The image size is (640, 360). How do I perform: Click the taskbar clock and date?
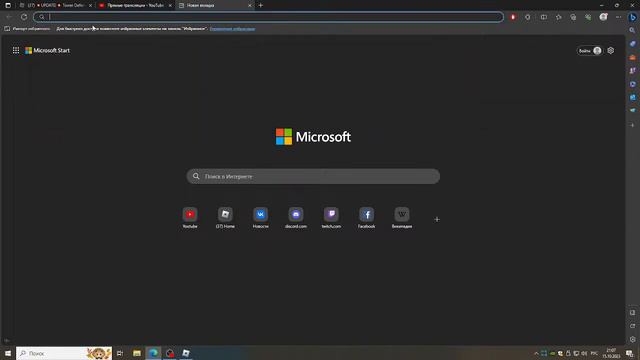click(611, 353)
